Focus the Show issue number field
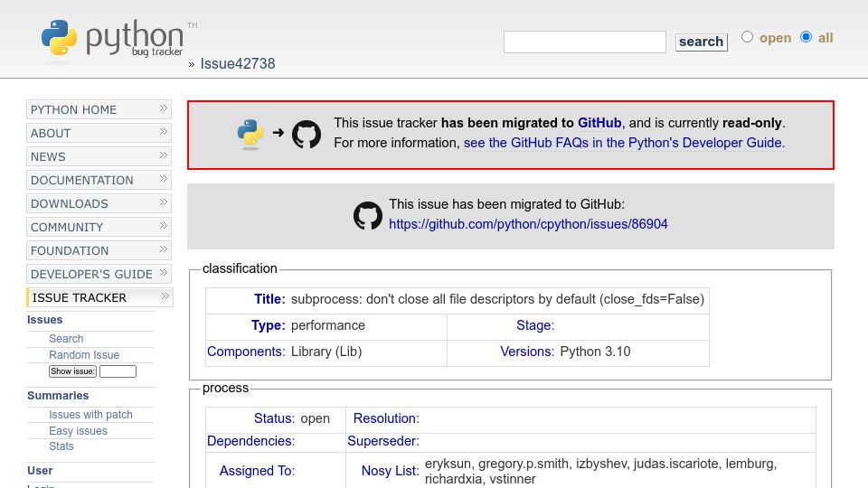 [x=118, y=371]
